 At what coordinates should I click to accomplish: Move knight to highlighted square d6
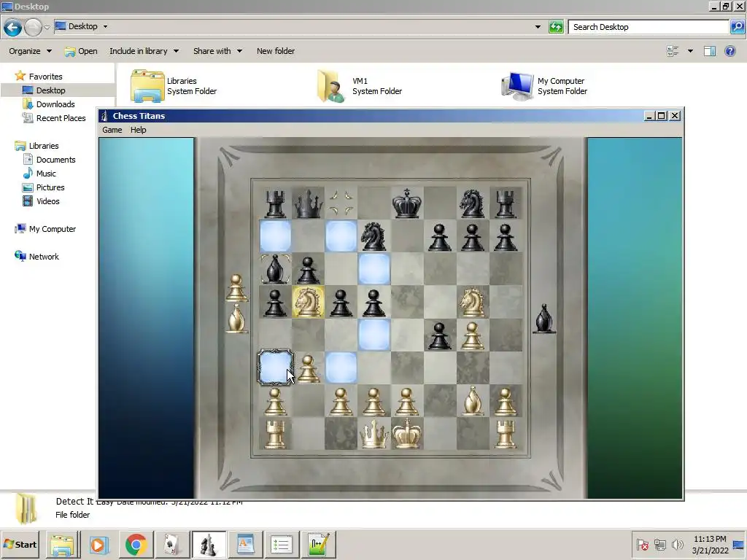click(x=374, y=269)
